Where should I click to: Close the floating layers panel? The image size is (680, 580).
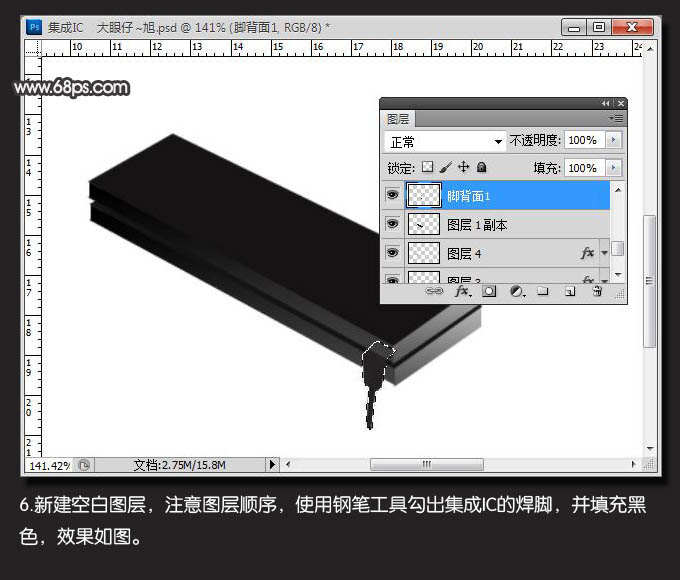(x=621, y=103)
